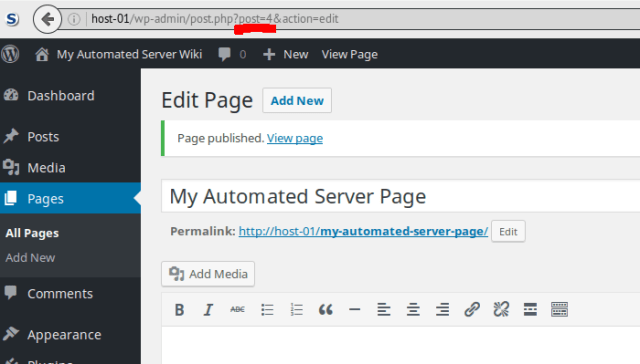This screenshot has height=364, width=640.
Task: Click the permalink Edit button
Action: tap(508, 231)
